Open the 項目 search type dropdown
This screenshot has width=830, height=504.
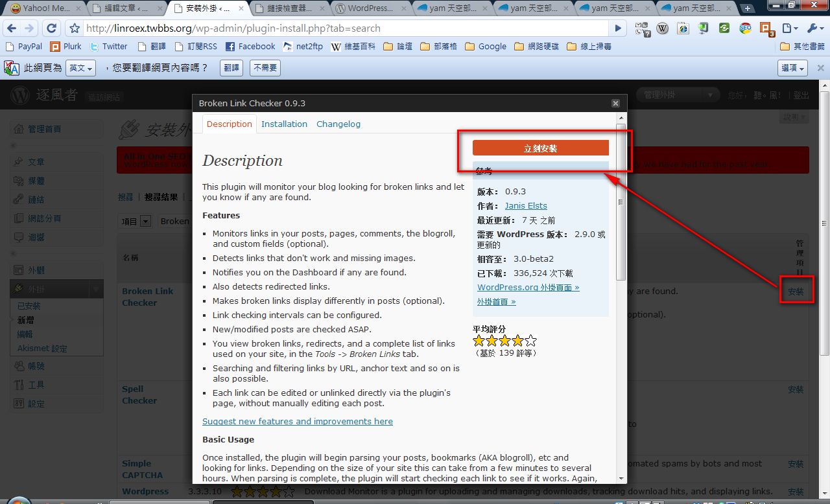click(136, 221)
